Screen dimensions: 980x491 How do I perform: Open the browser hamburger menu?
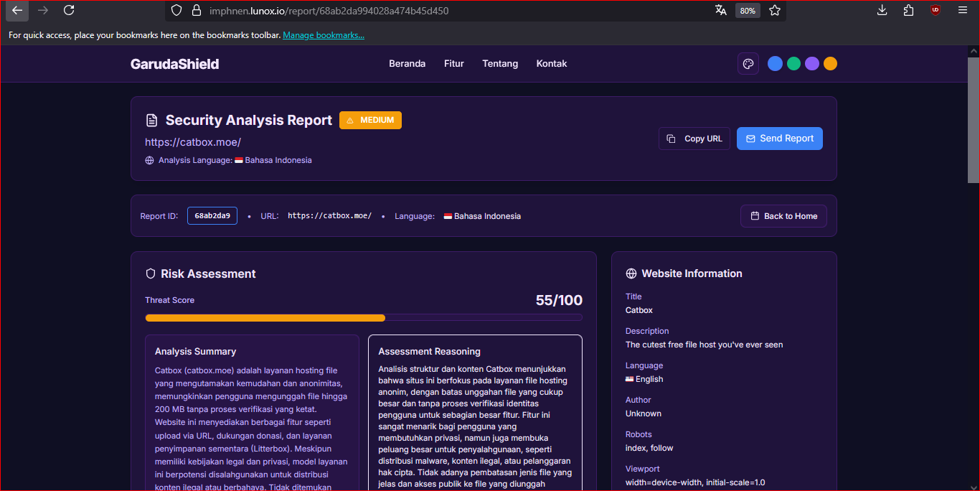(x=963, y=10)
